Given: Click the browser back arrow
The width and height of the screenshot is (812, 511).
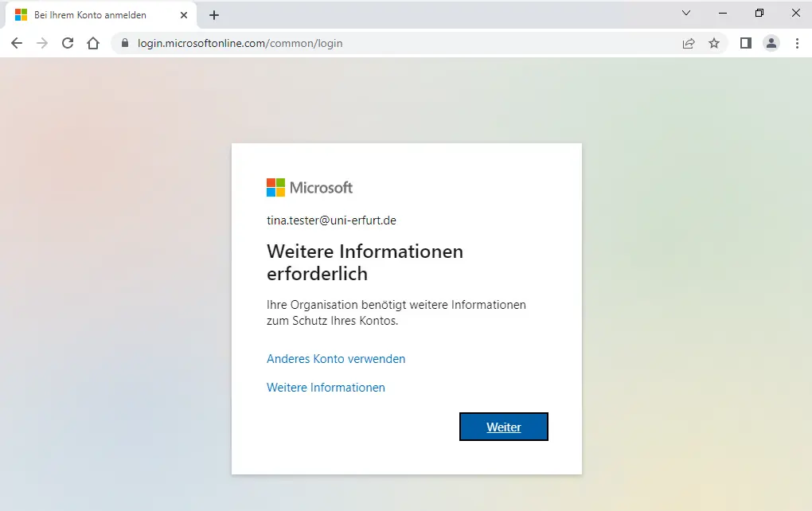Looking at the screenshot, I should (17, 43).
